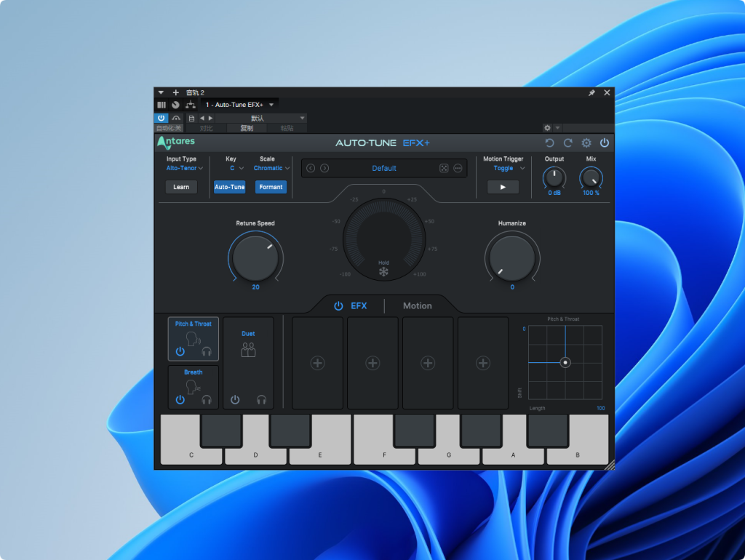Open the preset file page icon
The width and height of the screenshot is (745, 560).
[x=191, y=119]
